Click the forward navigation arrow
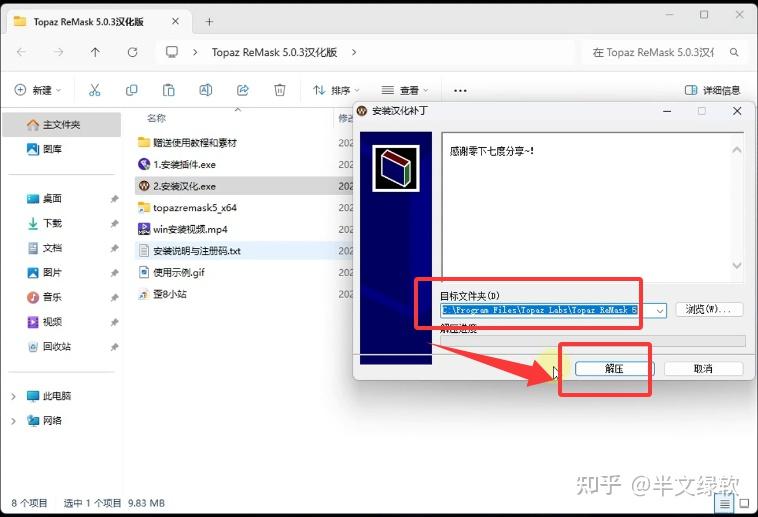 (x=58, y=52)
